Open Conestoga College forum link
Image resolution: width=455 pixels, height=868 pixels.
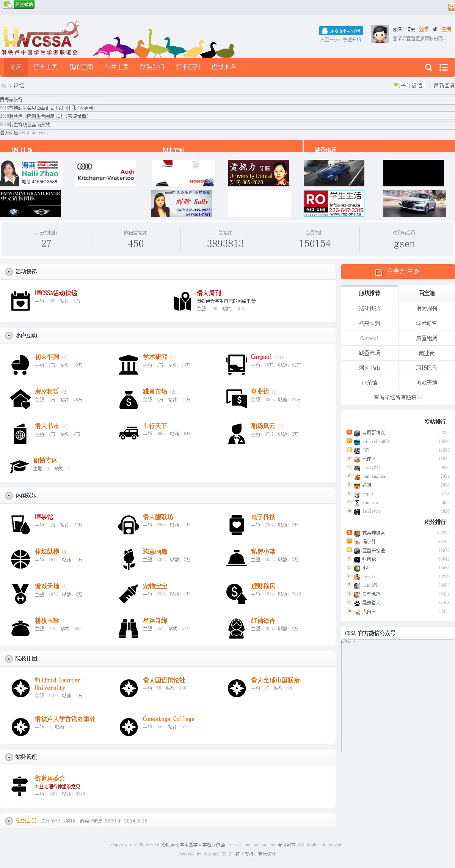[169, 719]
